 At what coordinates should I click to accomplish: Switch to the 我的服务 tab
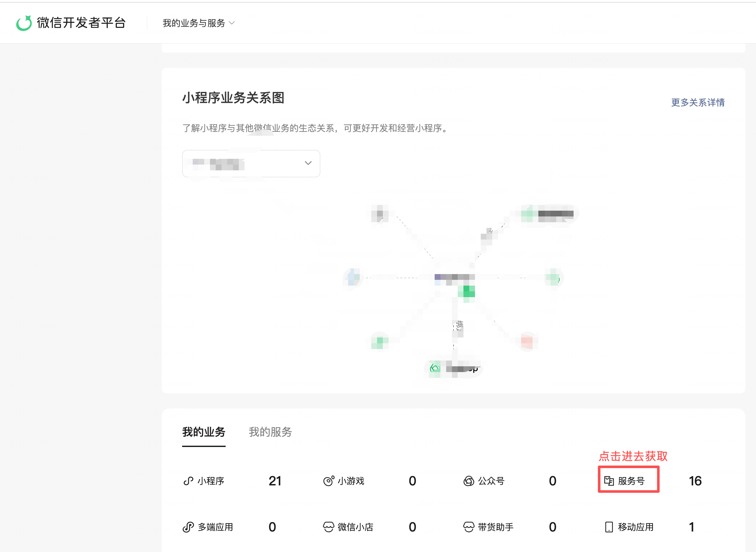[x=270, y=432]
